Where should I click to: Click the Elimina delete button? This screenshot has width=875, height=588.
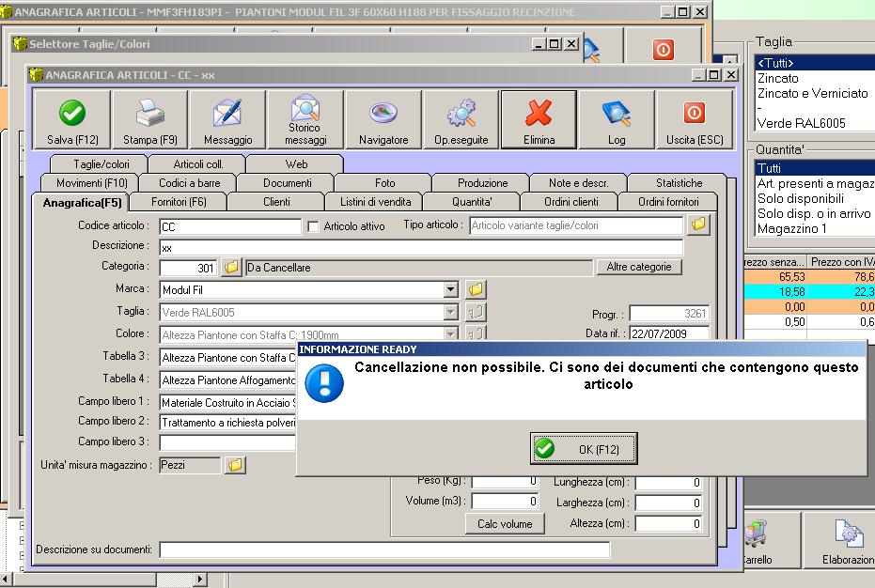[539, 120]
